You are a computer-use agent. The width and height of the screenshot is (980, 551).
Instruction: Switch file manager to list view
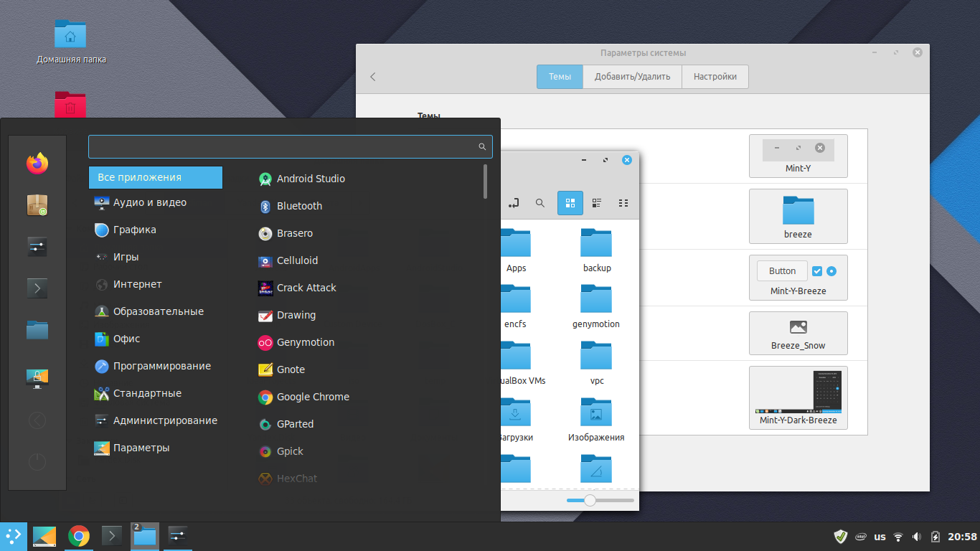(x=597, y=204)
